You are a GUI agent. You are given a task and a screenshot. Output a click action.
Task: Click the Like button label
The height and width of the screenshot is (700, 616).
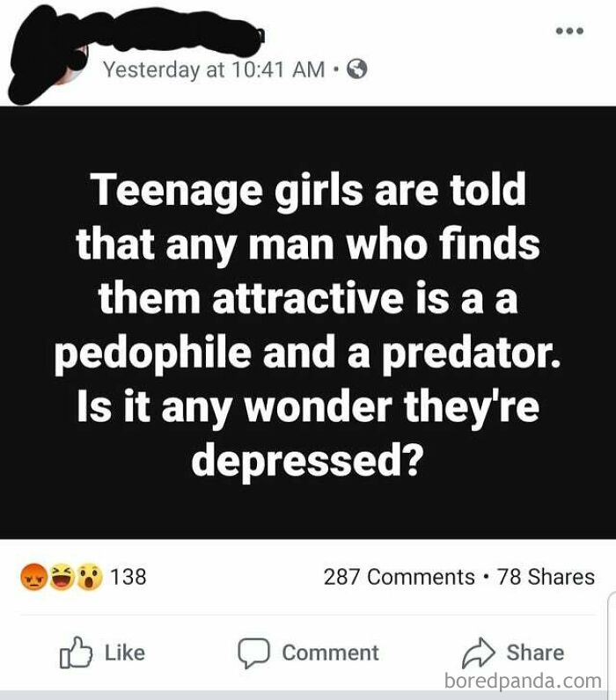125,653
